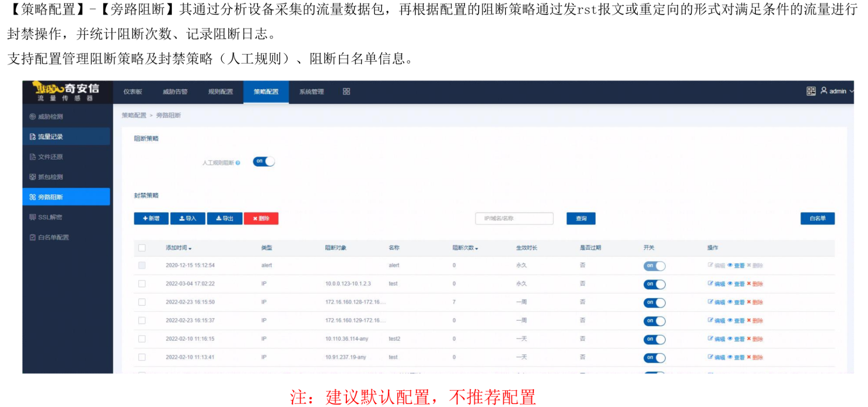868x407 pixels.
Task: Click the QR code icon beside admin
Action: [x=811, y=91]
